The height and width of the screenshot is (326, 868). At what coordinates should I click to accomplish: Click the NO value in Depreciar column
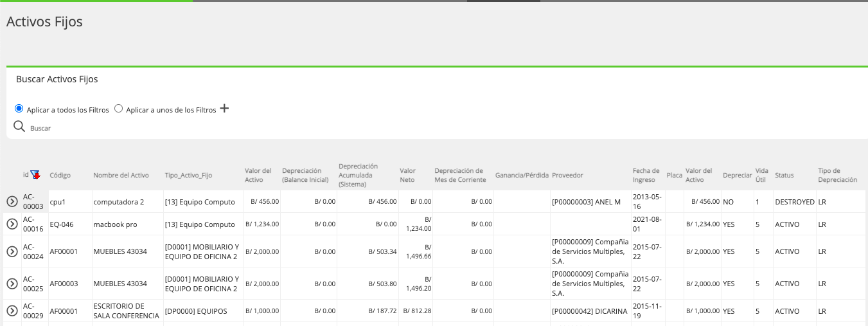coord(728,202)
